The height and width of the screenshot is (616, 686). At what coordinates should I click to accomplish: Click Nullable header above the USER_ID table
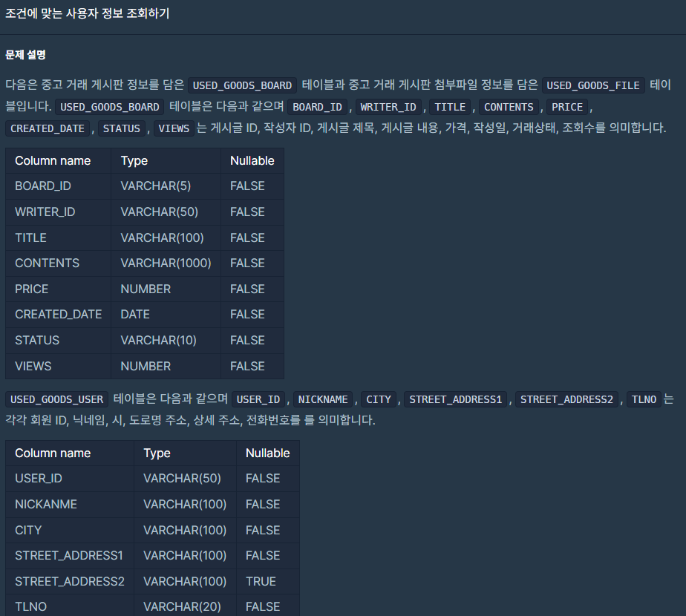click(268, 453)
